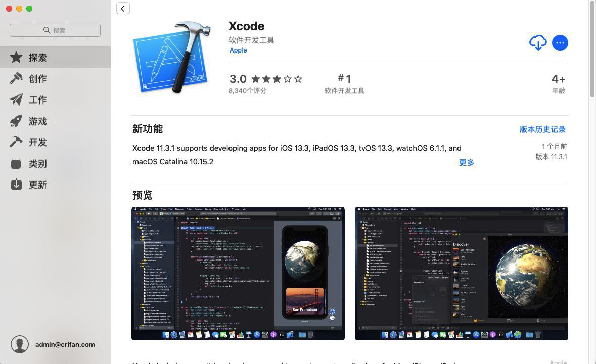Go back using the chevron button
The height and width of the screenshot is (364, 596).
(123, 9)
